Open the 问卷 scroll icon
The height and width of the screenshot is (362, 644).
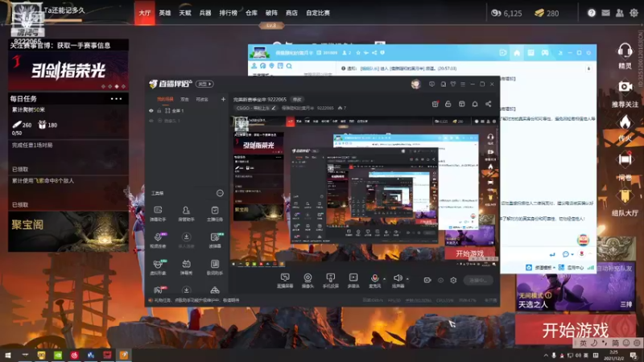pyautogui.click(x=625, y=159)
